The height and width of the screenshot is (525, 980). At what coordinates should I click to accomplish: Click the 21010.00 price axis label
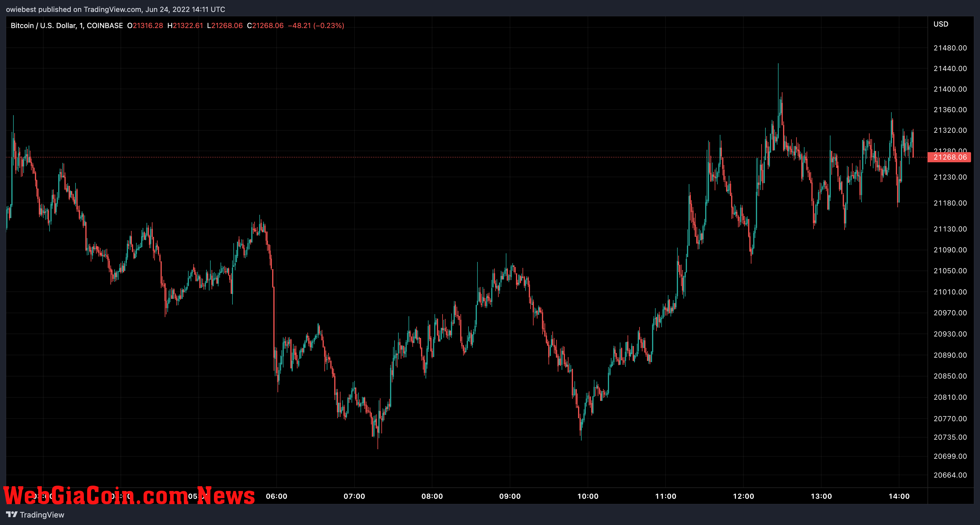click(x=950, y=292)
